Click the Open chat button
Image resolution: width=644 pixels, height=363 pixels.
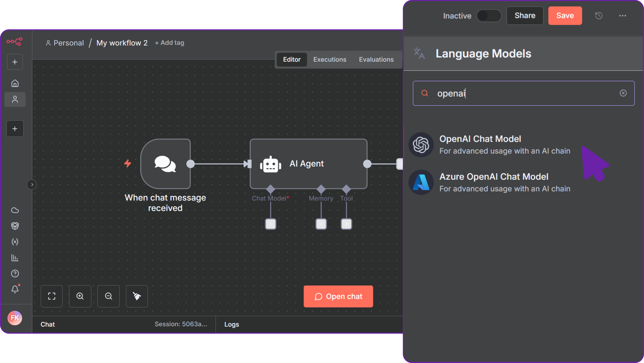tap(338, 296)
